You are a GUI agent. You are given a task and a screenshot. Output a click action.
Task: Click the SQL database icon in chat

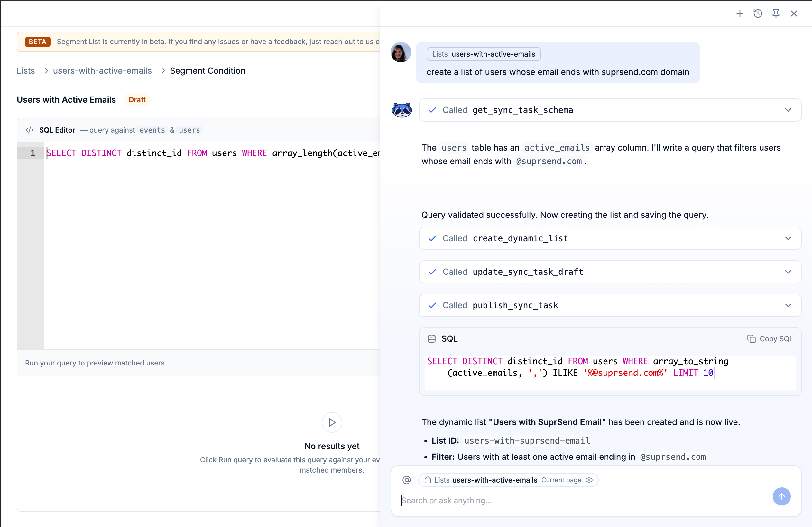[432, 339]
